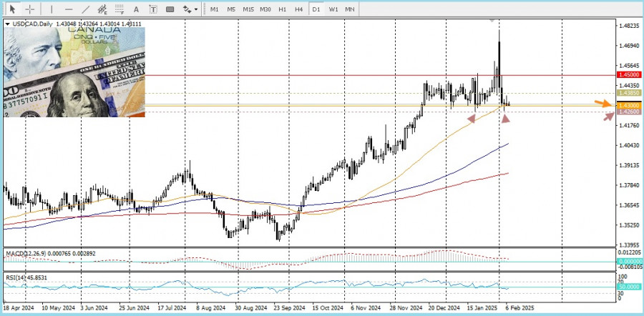Expand the USDCAD,Daily chart menu triangle
Viewport: 644px width, 316px height.
click(8, 24)
